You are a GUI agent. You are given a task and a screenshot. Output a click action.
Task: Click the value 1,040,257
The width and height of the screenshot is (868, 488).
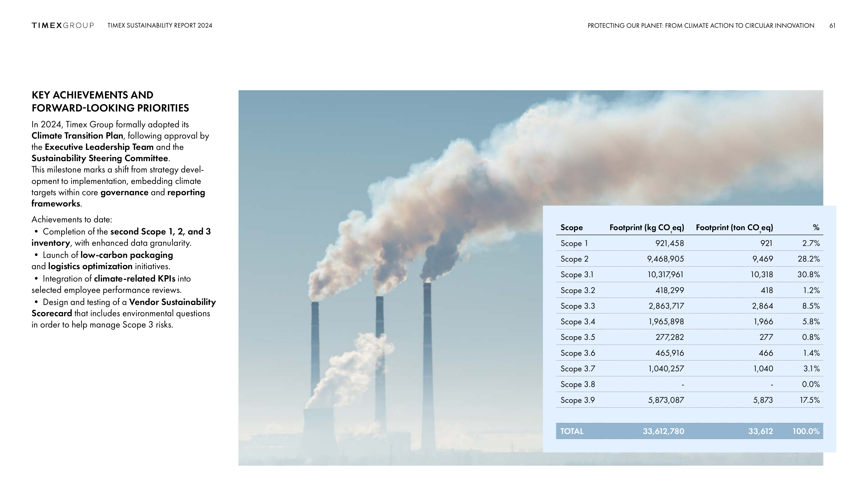(666, 369)
